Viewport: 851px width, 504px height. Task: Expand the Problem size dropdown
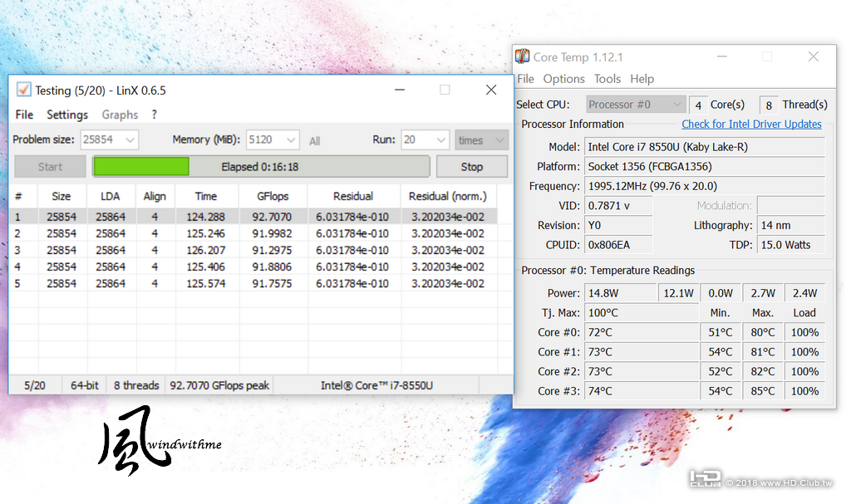click(130, 139)
